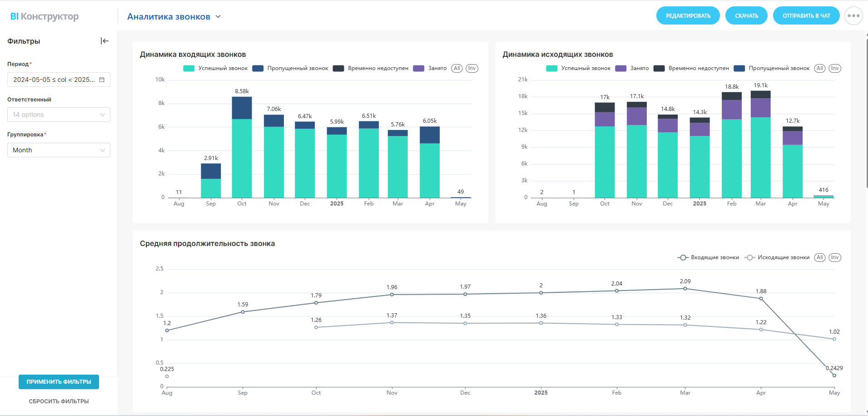Click the 416 label over May outgoing bar
This screenshot has width=868, height=416.
point(823,190)
